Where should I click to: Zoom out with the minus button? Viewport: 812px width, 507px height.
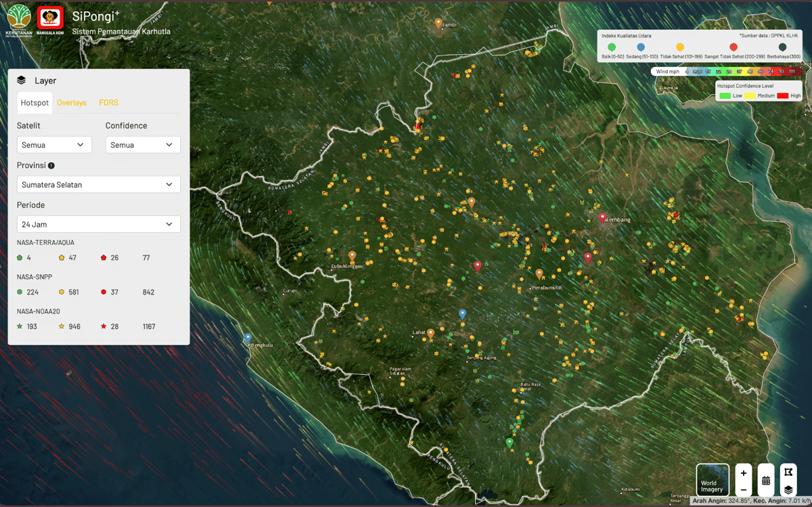[x=744, y=489]
